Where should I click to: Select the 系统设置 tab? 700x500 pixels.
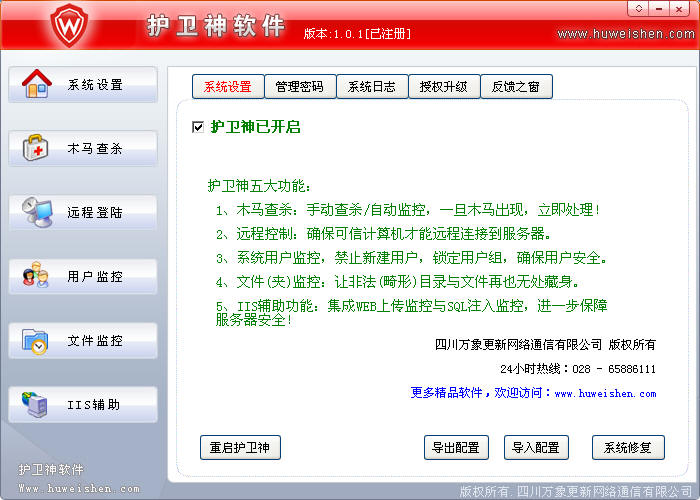(x=228, y=87)
